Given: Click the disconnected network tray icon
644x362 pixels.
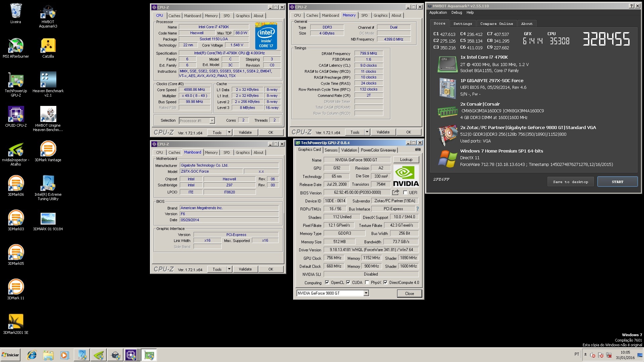Looking at the screenshot, I should [x=608, y=355].
